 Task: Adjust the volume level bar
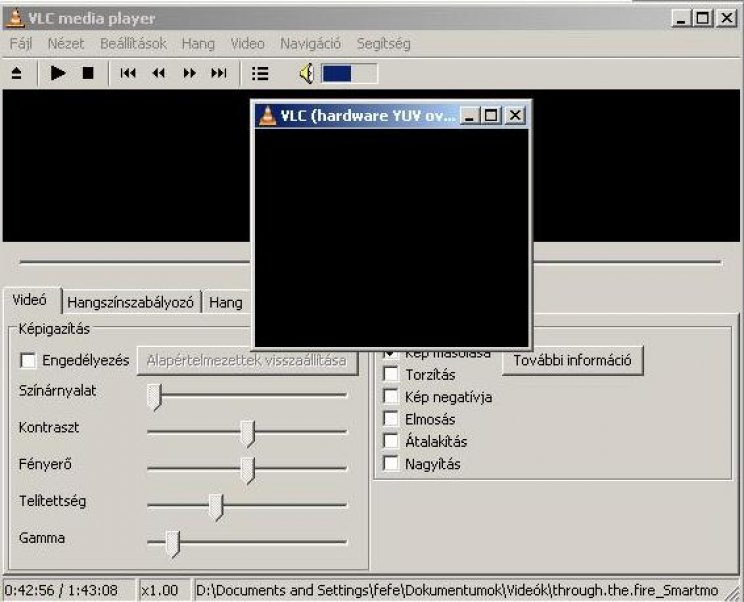point(350,74)
